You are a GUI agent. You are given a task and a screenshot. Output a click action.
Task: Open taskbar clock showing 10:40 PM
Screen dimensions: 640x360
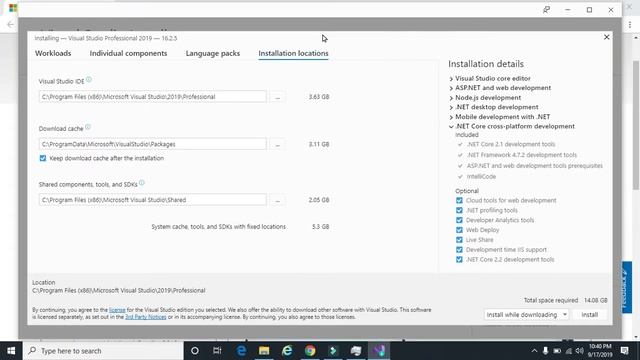600,351
